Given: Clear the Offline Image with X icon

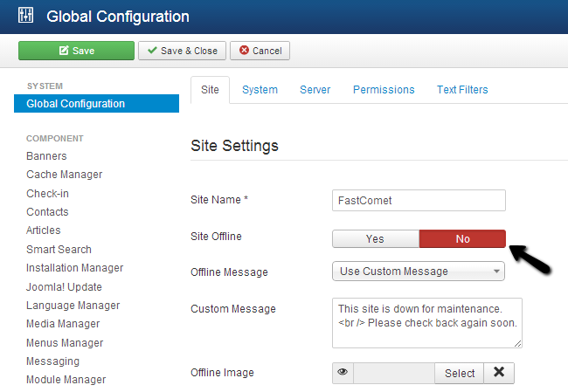Looking at the screenshot, I should pyautogui.click(x=499, y=373).
